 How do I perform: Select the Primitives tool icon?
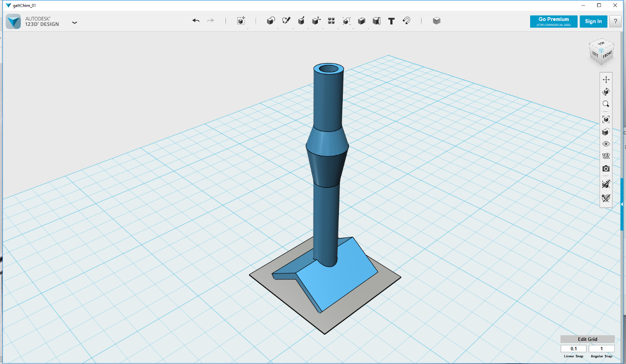point(271,21)
